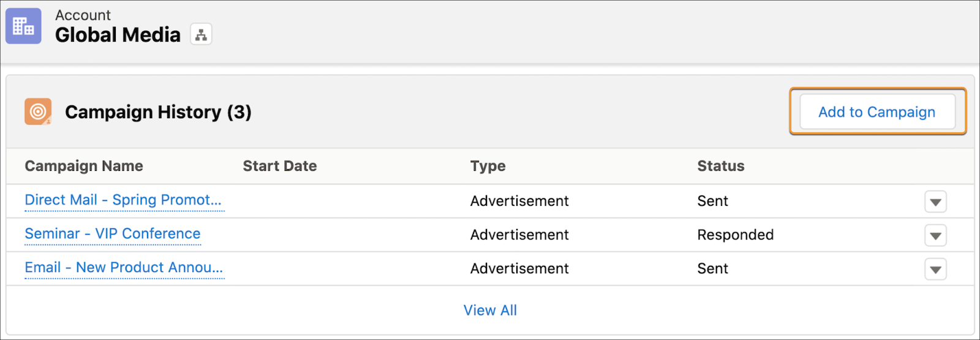The height and width of the screenshot is (340, 980).
Task: Click the Status column header
Action: (x=721, y=166)
